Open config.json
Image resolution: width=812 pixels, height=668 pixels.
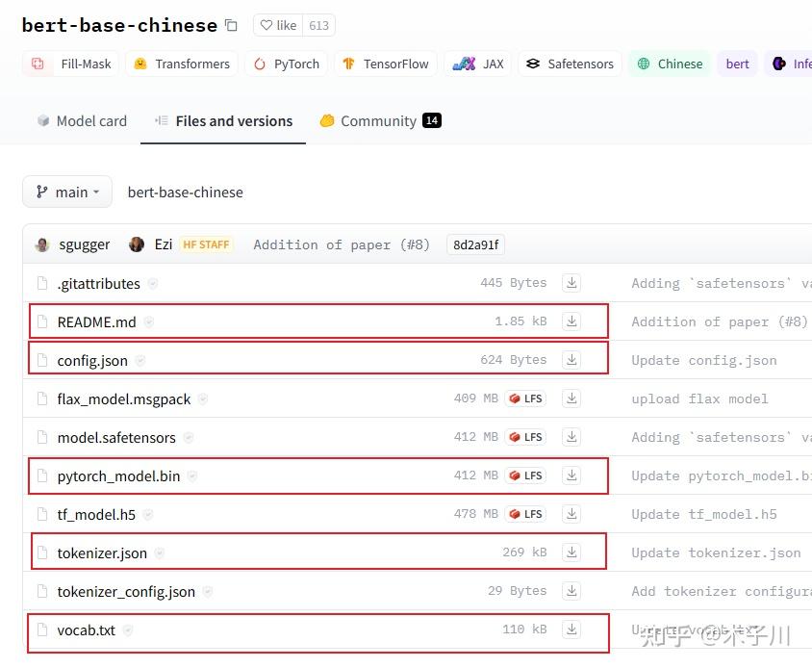click(x=92, y=360)
